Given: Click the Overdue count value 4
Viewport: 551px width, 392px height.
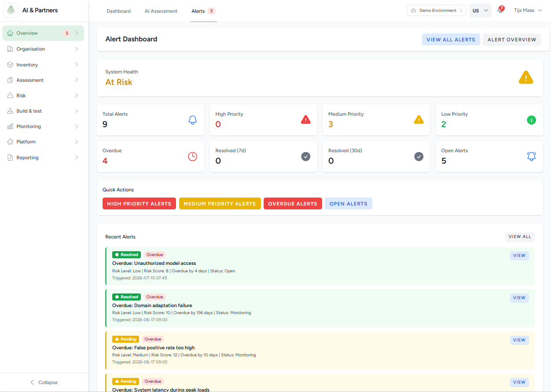Looking at the screenshot, I should coord(105,161).
